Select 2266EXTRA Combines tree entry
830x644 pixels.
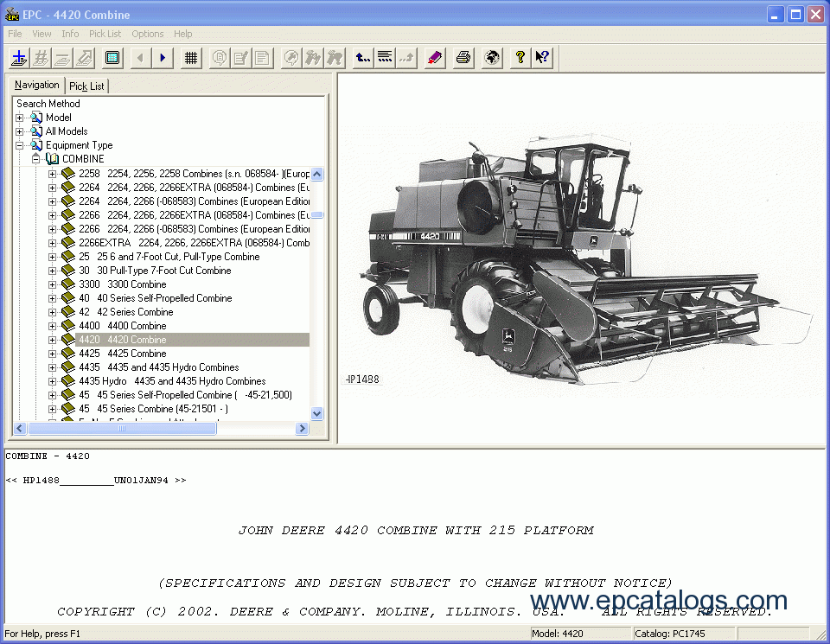pos(194,243)
